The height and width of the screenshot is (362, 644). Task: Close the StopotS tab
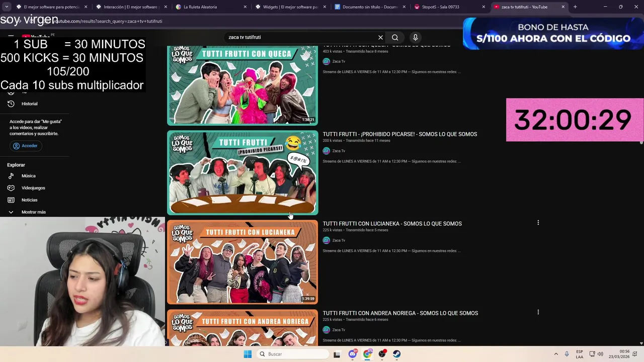[484, 7]
